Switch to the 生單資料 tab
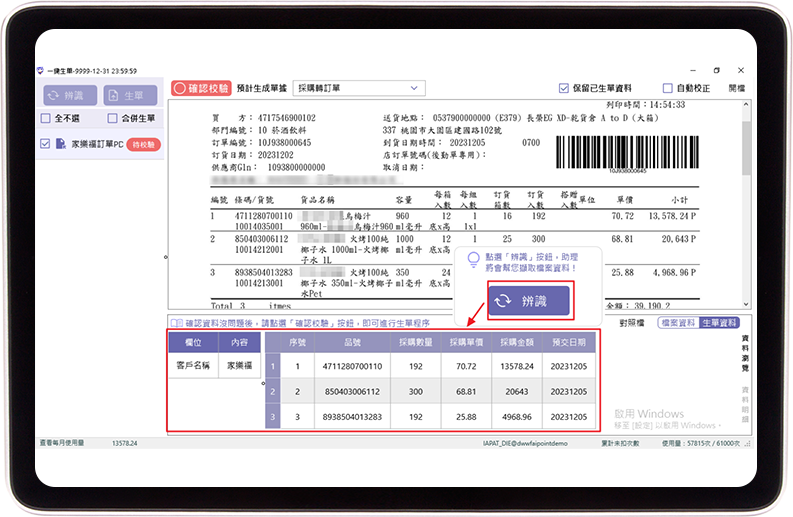Image resolution: width=793 pixels, height=517 pixels. coord(718,323)
